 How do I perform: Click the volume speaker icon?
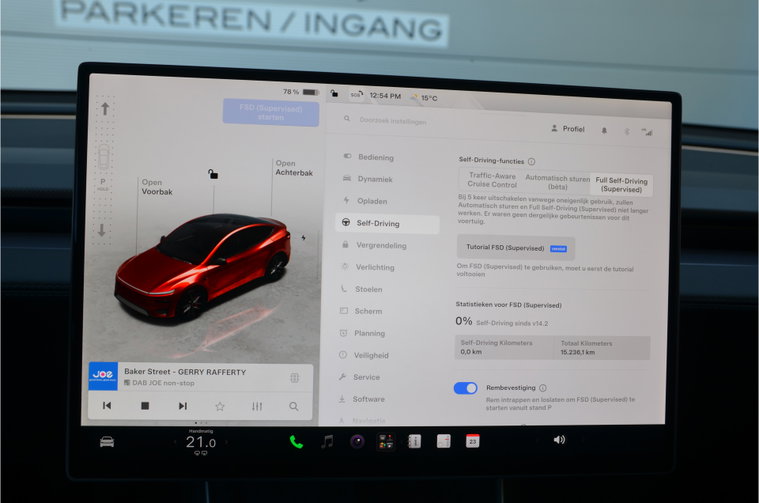[x=559, y=440]
